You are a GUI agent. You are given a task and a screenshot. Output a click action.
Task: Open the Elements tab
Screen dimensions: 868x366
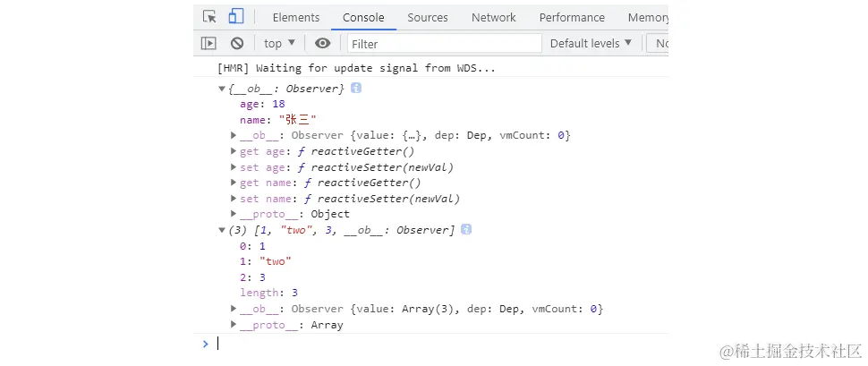pos(296,18)
